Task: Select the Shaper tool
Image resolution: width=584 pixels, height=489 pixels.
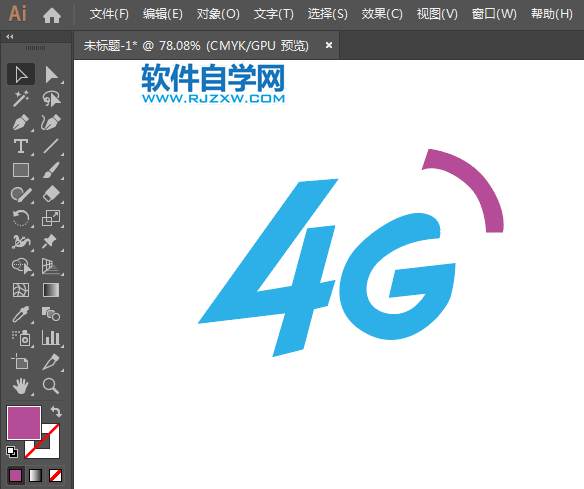Action: [21, 194]
